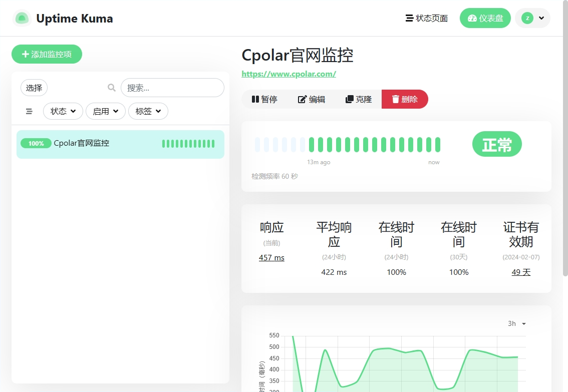
Task: Open the https://www.cpolar.com/ link
Action: (x=289, y=74)
